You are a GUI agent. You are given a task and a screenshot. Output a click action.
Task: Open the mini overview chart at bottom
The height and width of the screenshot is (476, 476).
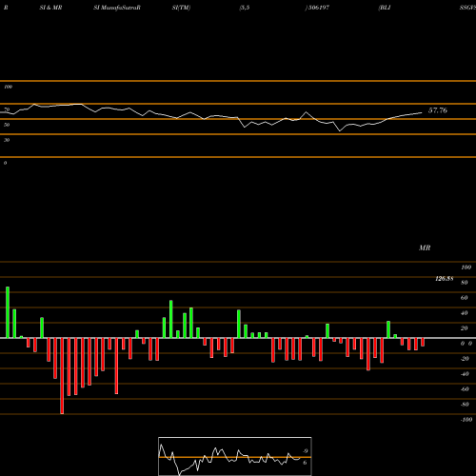click(x=235, y=456)
